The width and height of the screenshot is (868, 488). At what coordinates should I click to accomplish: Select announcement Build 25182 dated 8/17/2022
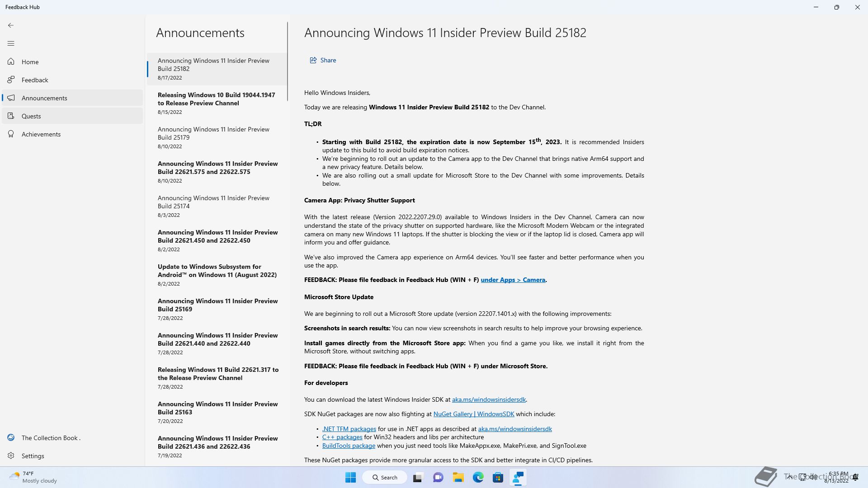(x=217, y=69)
